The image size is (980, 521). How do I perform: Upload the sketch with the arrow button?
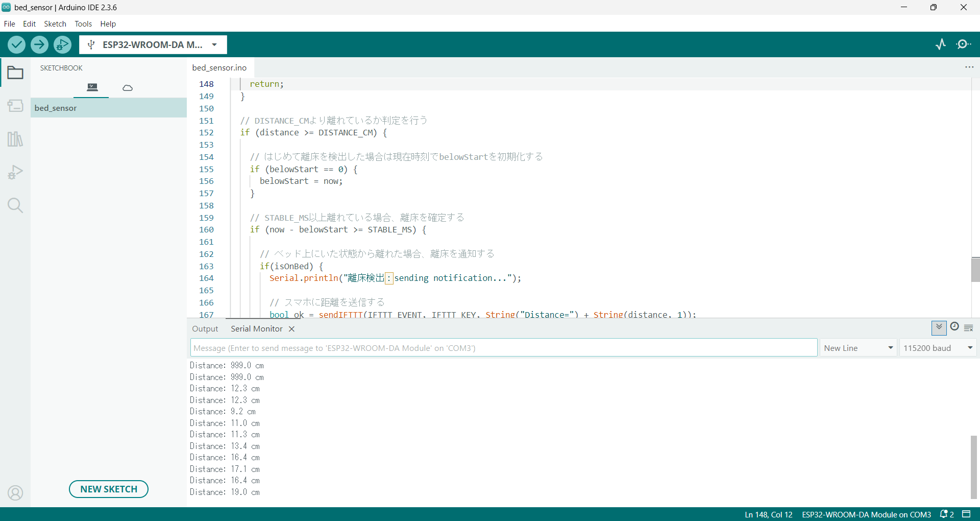point(39,44)
